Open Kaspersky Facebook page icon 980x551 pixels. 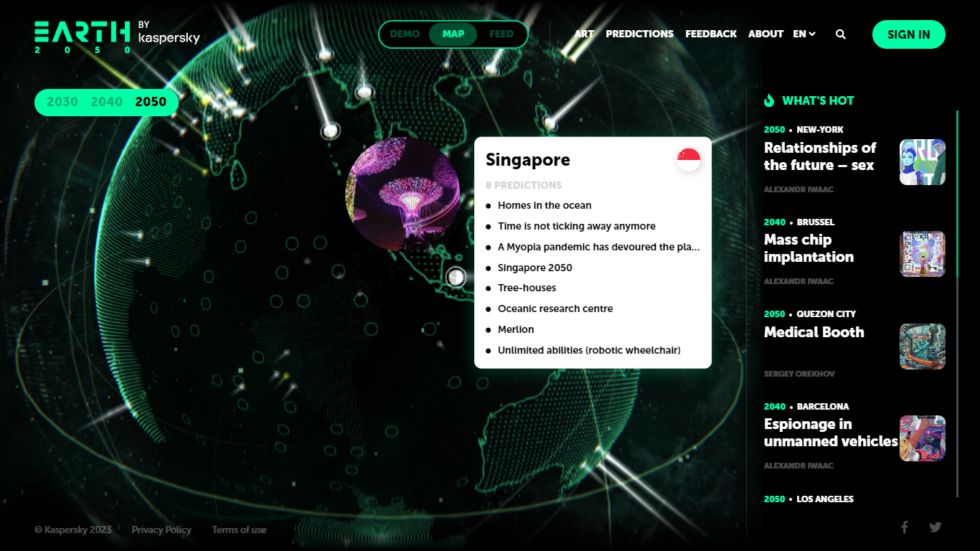click(905, 527)
